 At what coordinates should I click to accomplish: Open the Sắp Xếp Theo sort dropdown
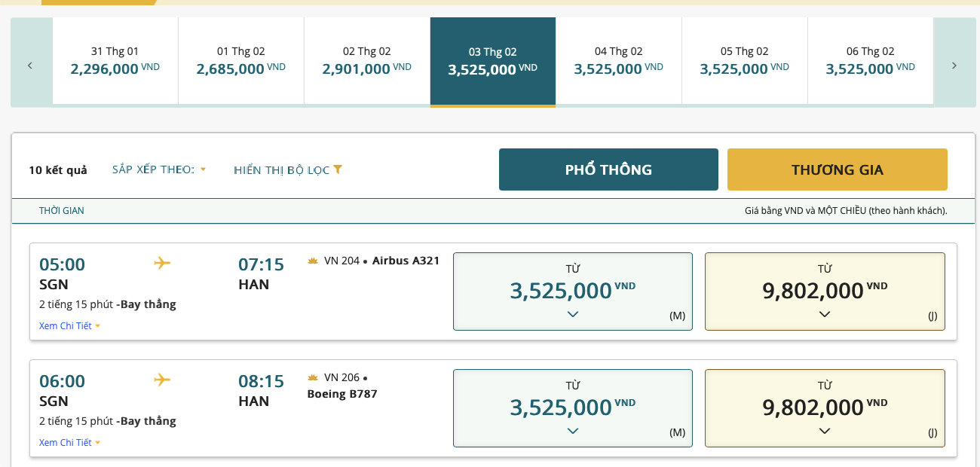(x=159, y=169)
